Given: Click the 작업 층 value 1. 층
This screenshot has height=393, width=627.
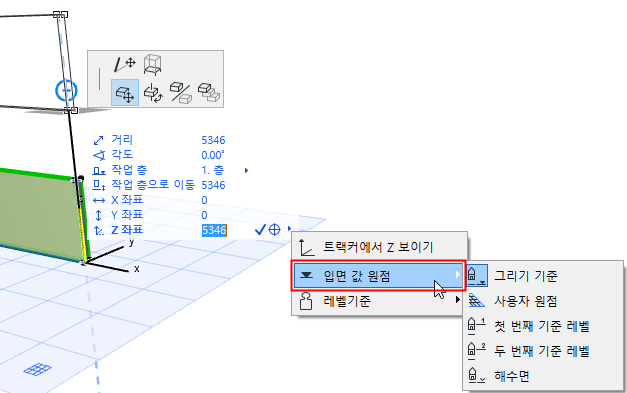Looking at the screenshot, I should coord(212,170).
